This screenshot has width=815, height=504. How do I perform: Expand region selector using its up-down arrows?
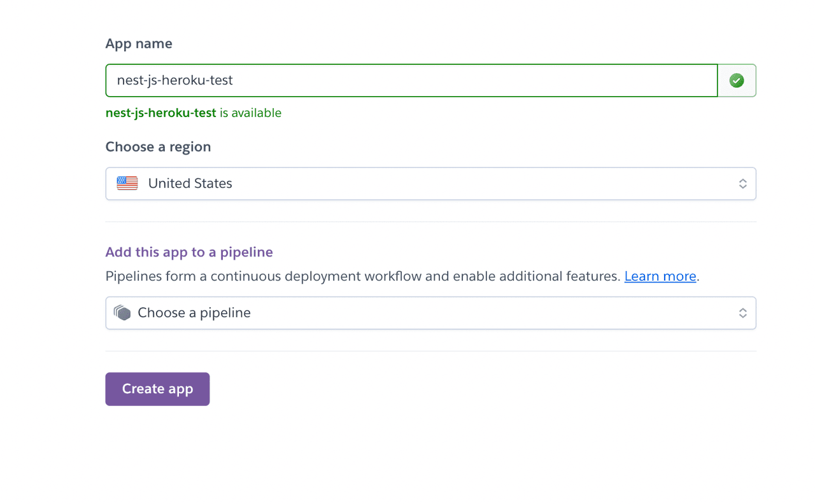click(742, 184)
